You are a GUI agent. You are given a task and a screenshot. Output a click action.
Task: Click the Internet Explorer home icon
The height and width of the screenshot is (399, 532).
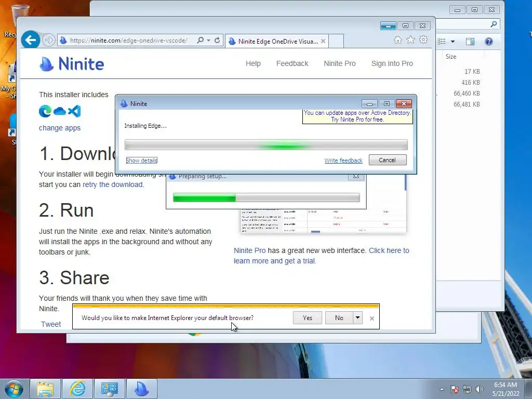pyautogui.click(x=398, y=40)
